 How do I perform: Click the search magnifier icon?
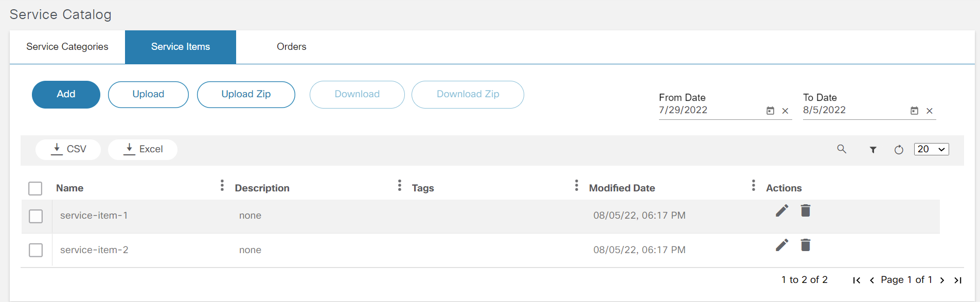842,149
